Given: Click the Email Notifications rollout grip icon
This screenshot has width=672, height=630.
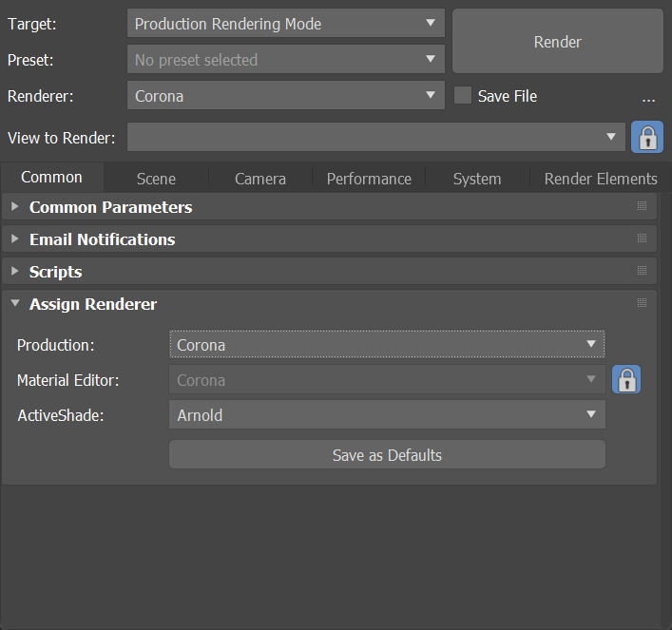Looking at the screenshot, I should [x=642, y=239].
